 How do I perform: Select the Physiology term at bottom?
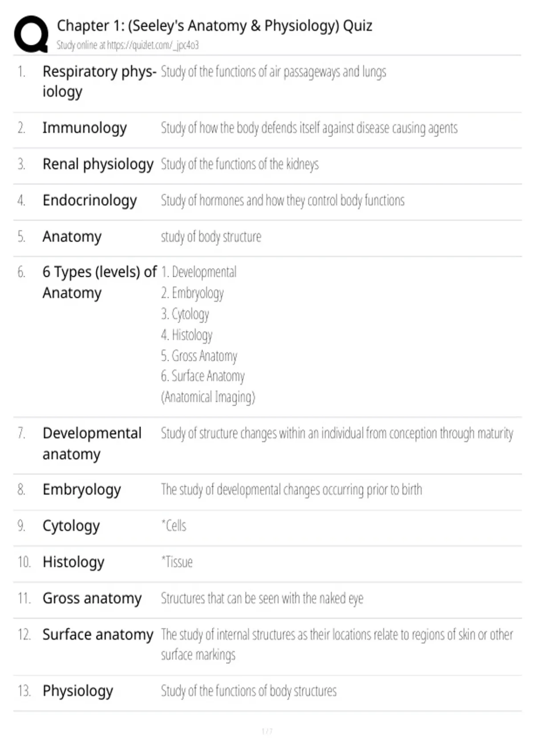tap(78, 691)
